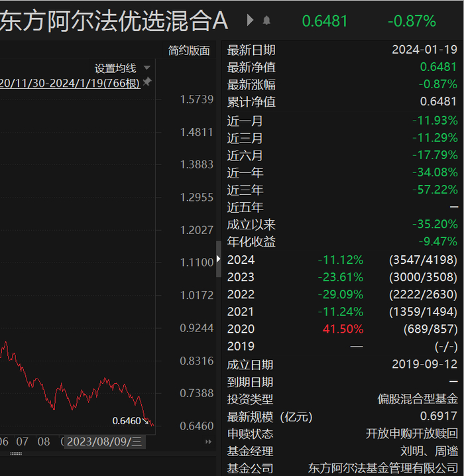Click 近三年 return -57.22%
This screenshot has height=476, width=464.
(x=435, y=190)
